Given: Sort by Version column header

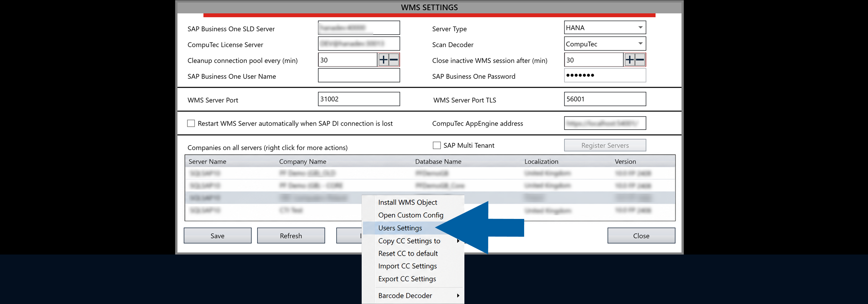Looking at the screenshot, I should (x=625, y=161).
